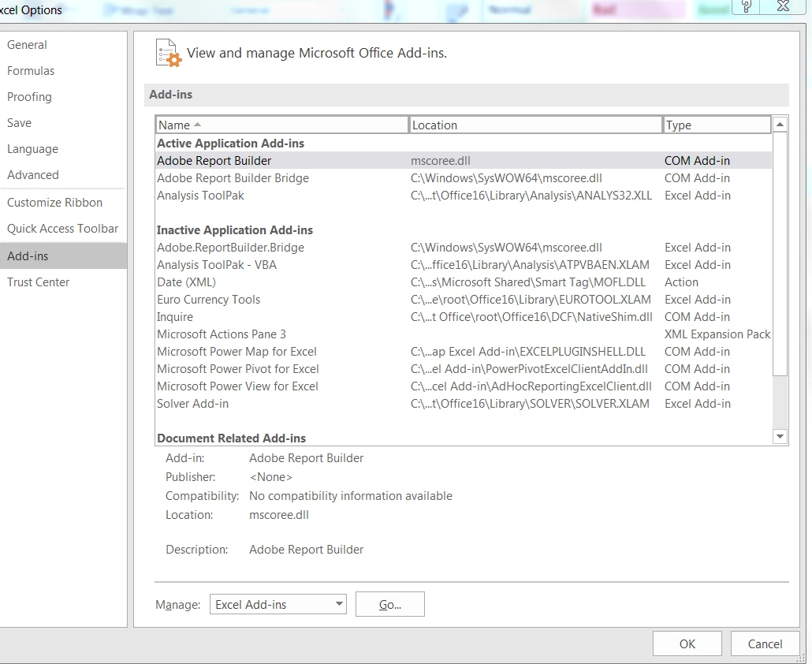Click the XML Expansion Pack type cell
The height and width of the screenshot is (664, 812).
click(x=717, y=334)
